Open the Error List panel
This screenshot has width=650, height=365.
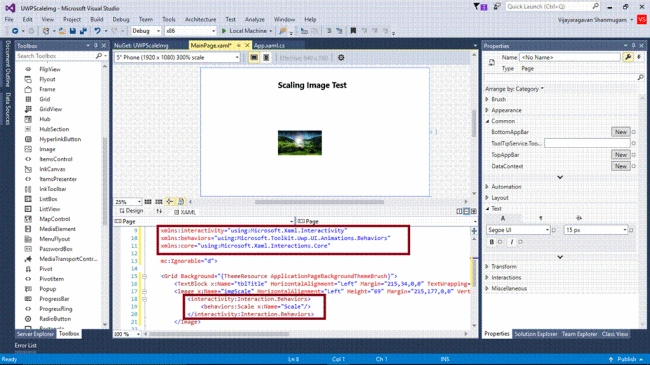click(x=26, y=346)
